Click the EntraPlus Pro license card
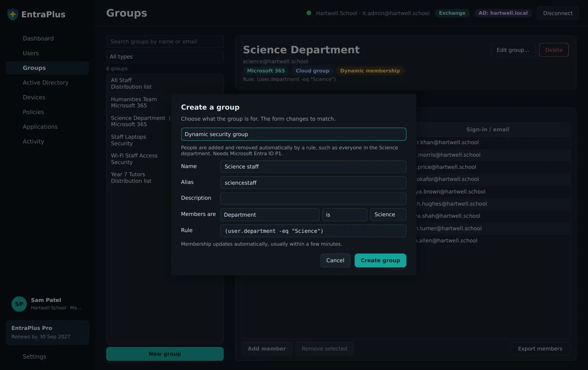Viewport: 588px width, 370px height. tap(47, 332)
